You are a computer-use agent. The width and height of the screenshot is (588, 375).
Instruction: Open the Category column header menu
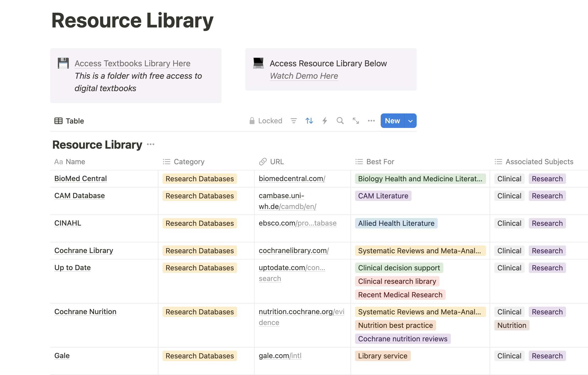click(x=189, y=162)
